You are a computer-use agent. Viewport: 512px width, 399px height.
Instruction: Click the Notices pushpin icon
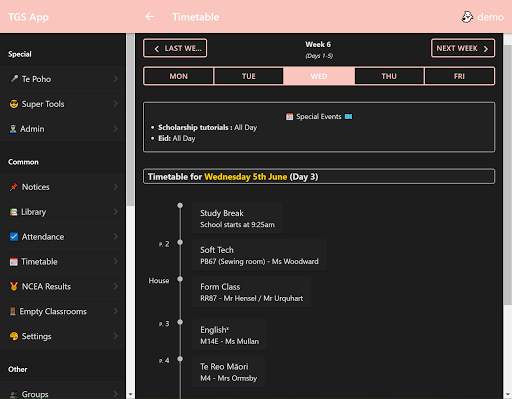(14, 187)
